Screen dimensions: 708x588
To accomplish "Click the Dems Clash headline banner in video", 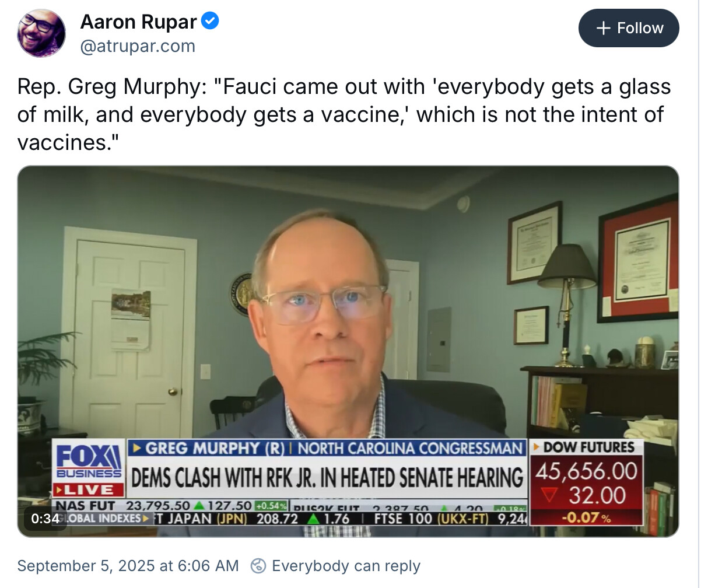I will tap(327, 478).
